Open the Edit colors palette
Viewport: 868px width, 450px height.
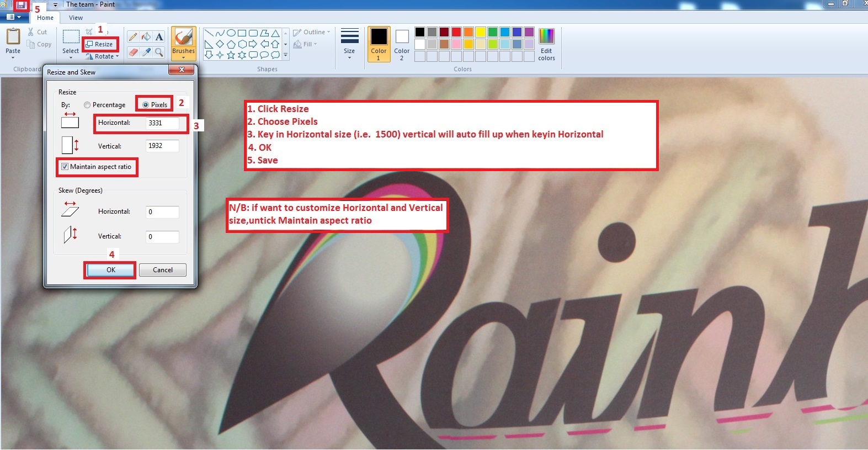(x=546, y=44)
